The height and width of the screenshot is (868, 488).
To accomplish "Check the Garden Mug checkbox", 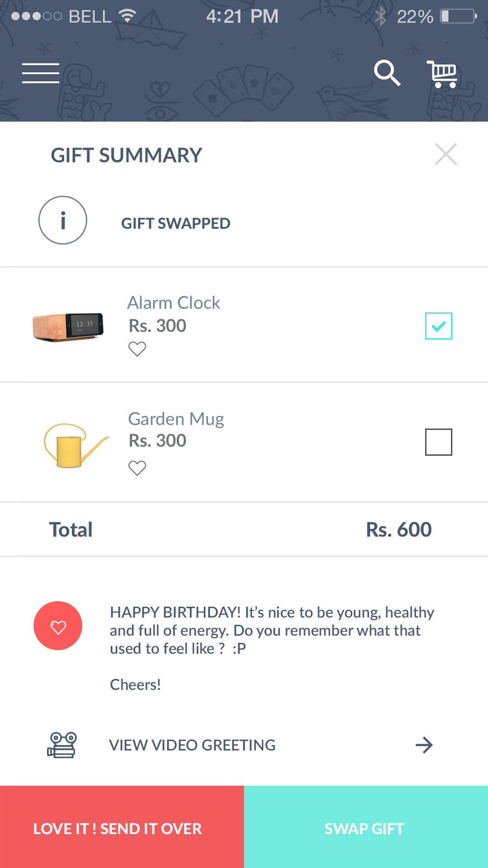I will click(438, 442).
